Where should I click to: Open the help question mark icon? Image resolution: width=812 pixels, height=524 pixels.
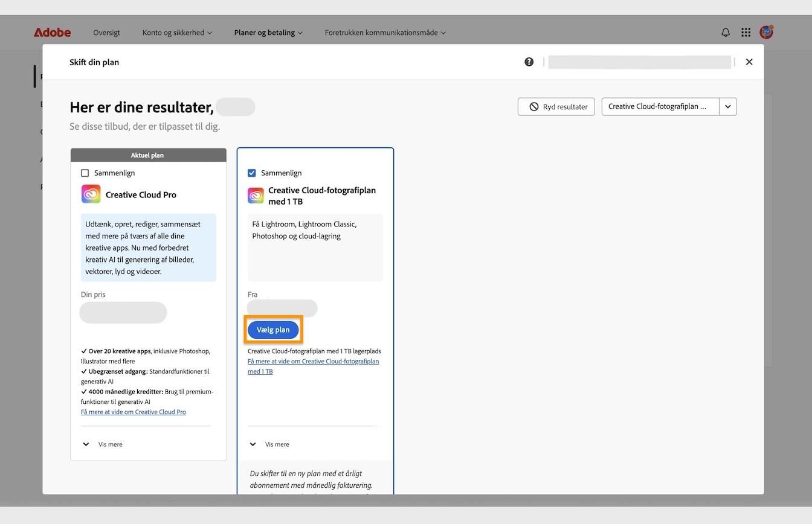pyautogui.click(x=529, y=62)
